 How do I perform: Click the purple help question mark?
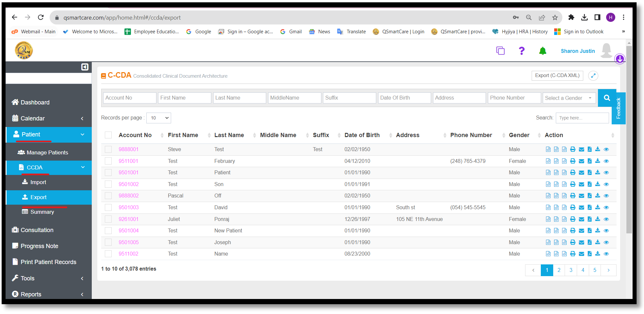(x=522, y=51)
